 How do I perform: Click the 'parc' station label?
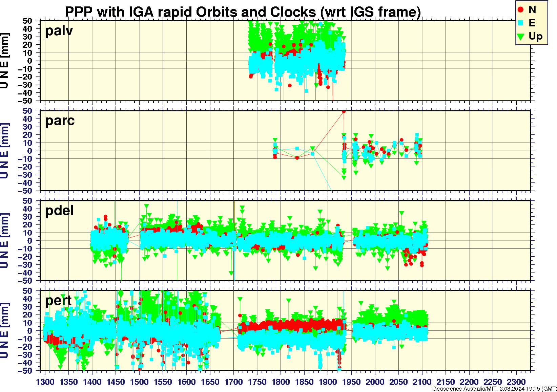pos(60,121)
